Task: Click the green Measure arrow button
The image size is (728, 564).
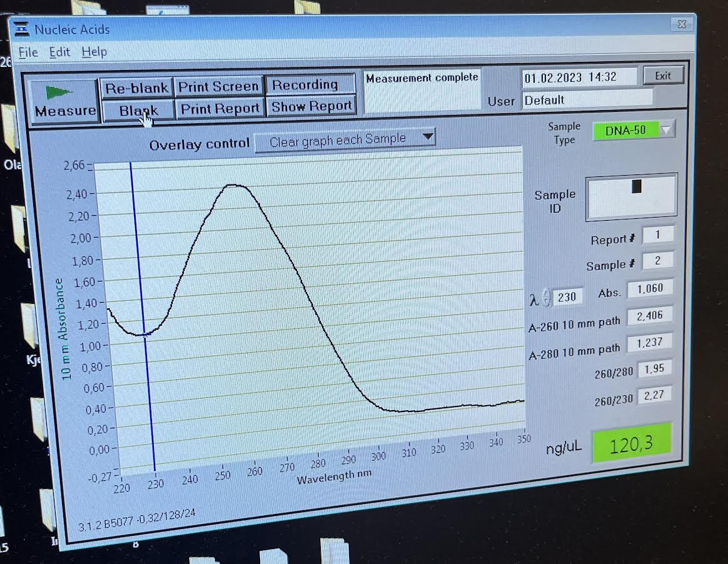Action: point(64,100)
